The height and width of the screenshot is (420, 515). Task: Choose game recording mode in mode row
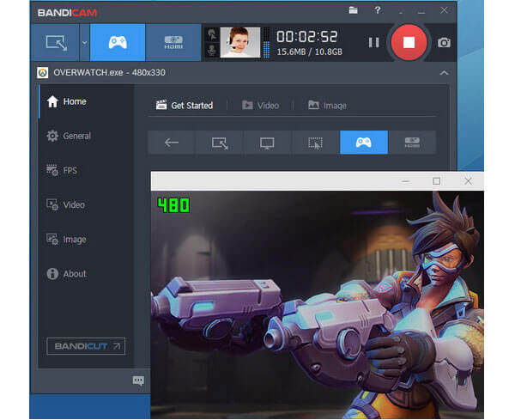(x=364, y=143)
